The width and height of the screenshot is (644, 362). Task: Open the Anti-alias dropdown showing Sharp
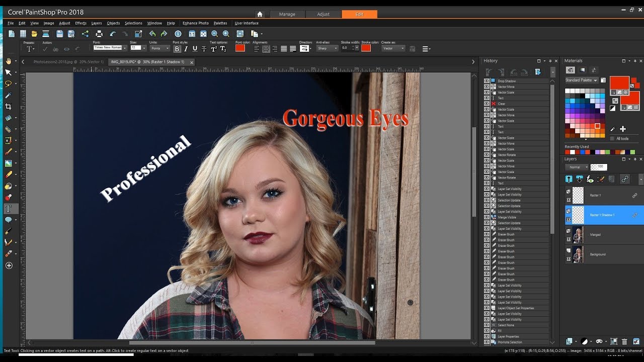click(327, 48)
